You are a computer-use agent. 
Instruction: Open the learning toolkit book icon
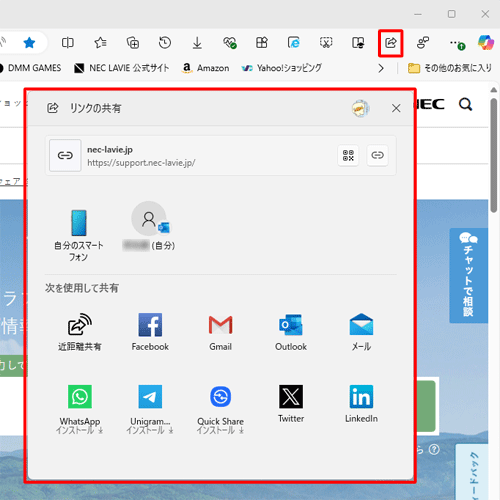[358, 43]
